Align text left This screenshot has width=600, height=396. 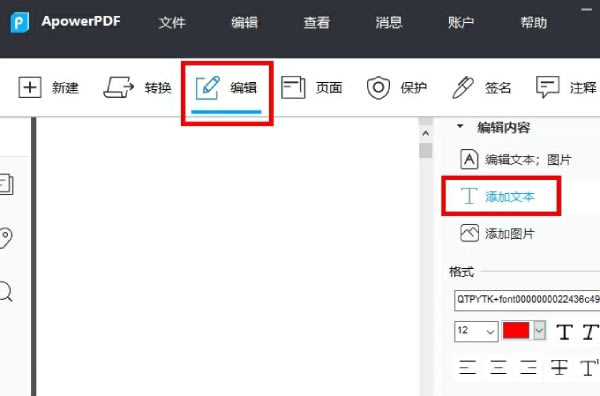click(468, 367)
